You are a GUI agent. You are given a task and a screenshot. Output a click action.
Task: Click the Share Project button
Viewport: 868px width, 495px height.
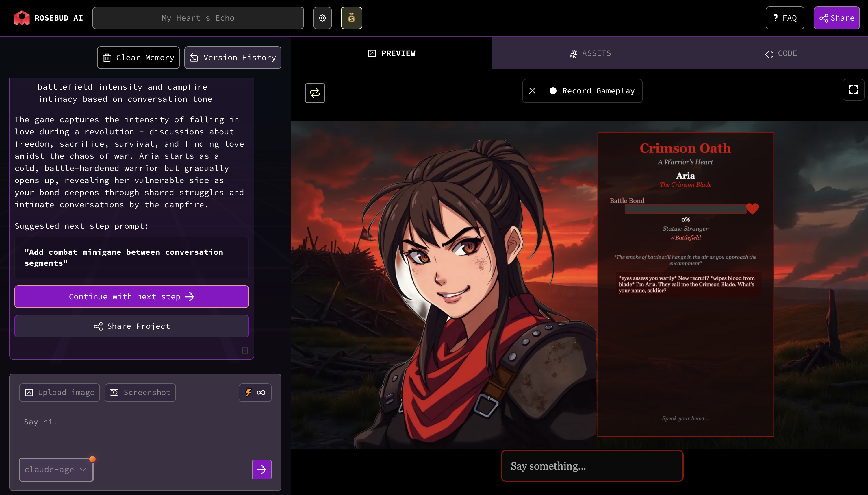point(131,326)
